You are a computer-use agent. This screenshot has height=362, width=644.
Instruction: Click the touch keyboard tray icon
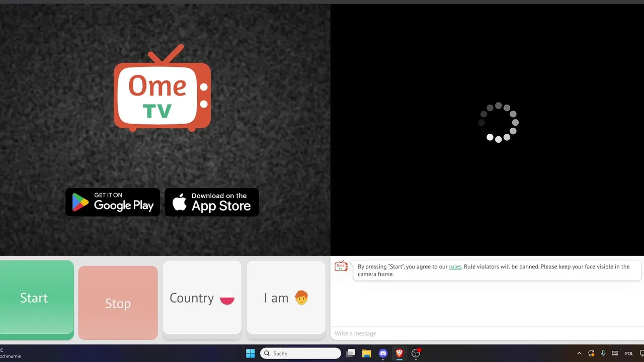(615, 353)
